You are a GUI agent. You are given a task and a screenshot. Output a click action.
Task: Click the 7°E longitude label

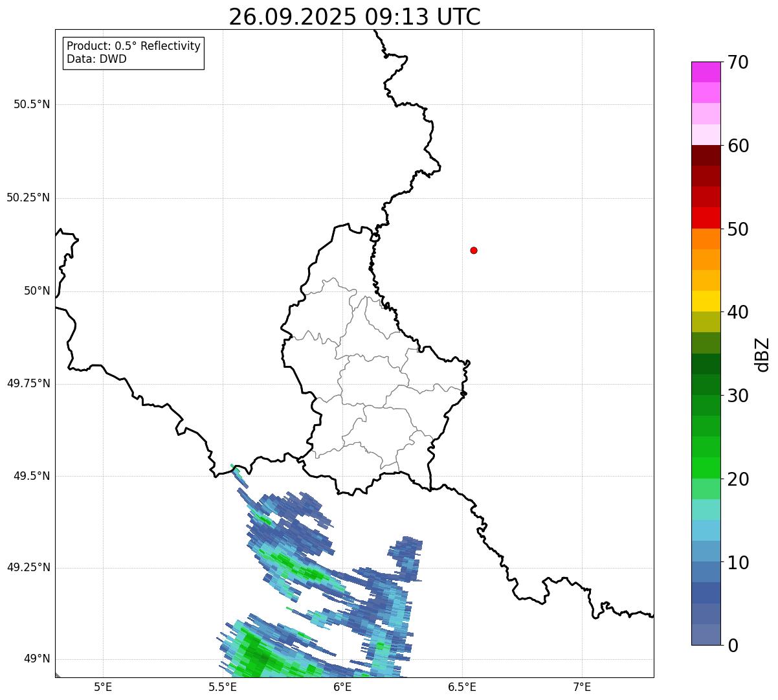[583, 686]
